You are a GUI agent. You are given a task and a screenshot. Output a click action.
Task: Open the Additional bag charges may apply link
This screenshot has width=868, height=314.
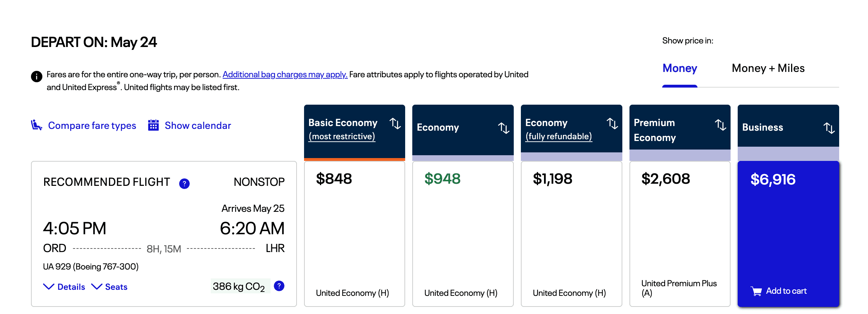[x=284, y=74]
